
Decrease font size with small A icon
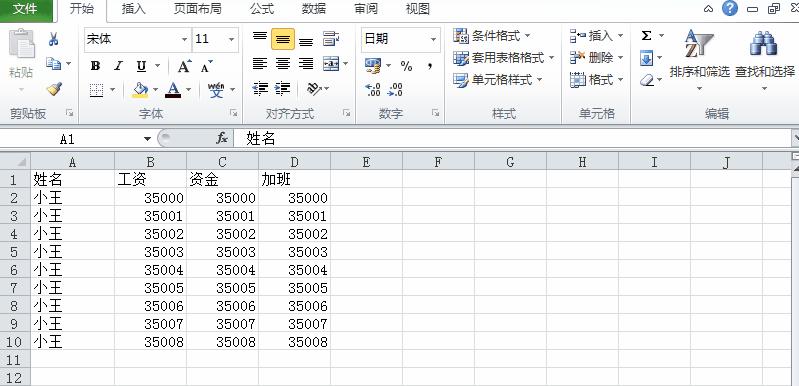207,66
